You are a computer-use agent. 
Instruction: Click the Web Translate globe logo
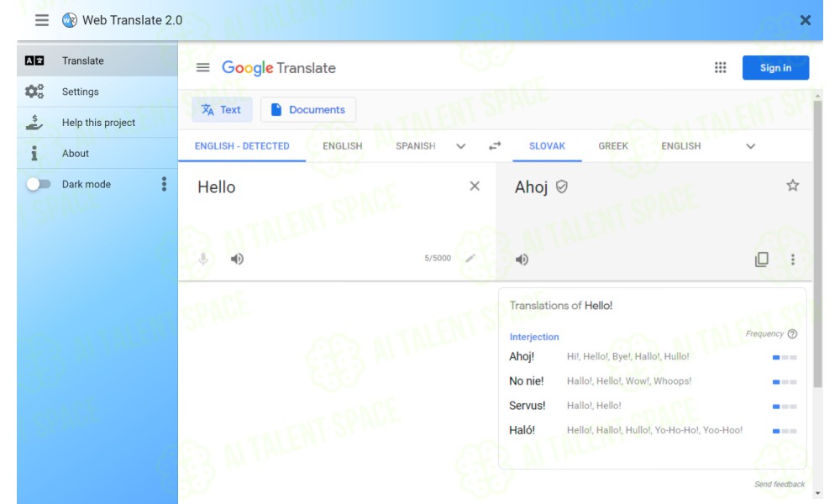(x=69, y=20)
